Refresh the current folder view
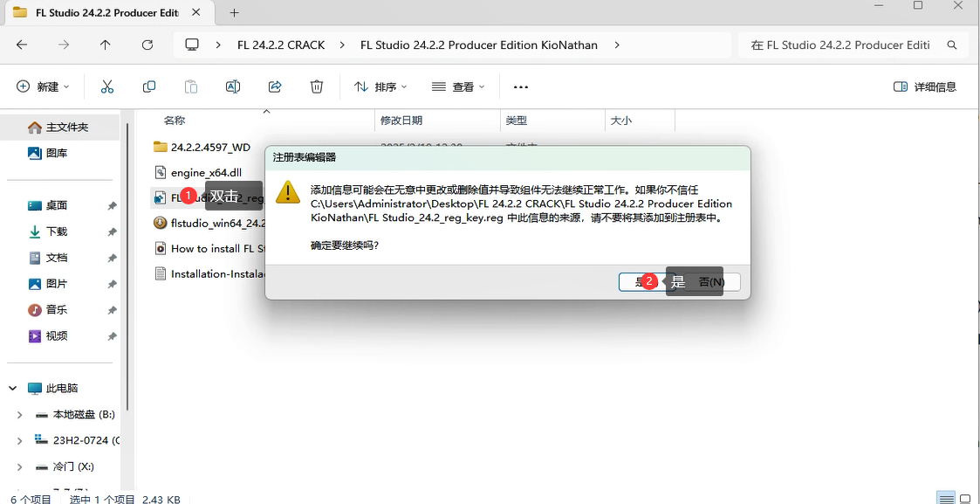 147,45
